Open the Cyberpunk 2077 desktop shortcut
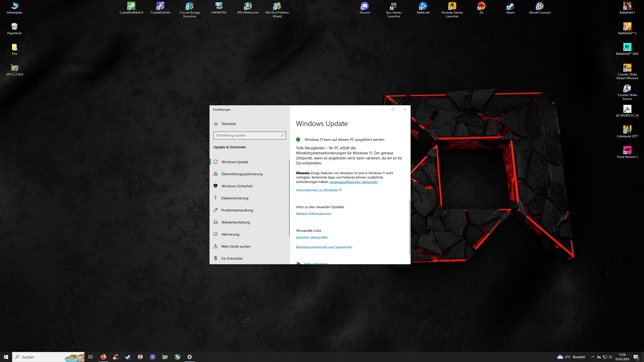 [x=627, y=130]
